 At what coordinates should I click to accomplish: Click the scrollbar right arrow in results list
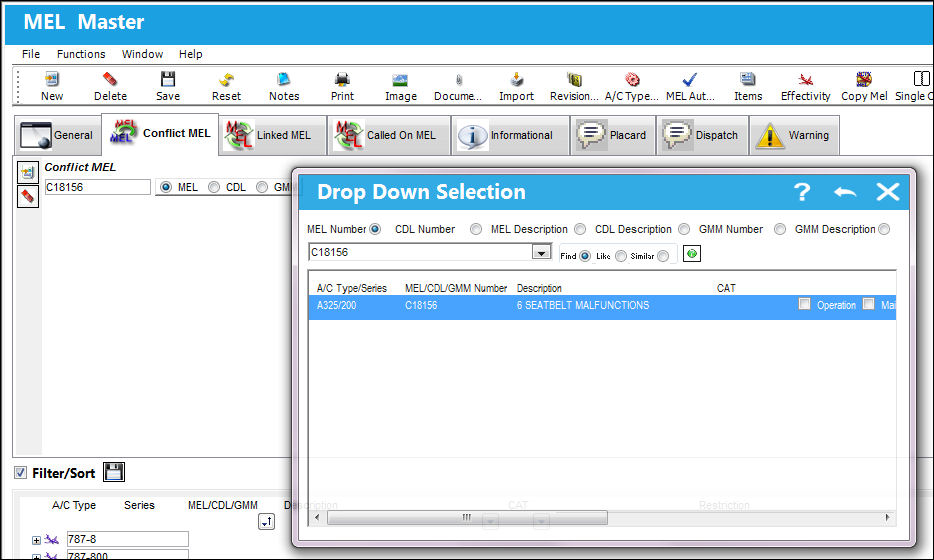tap(888, 518)
